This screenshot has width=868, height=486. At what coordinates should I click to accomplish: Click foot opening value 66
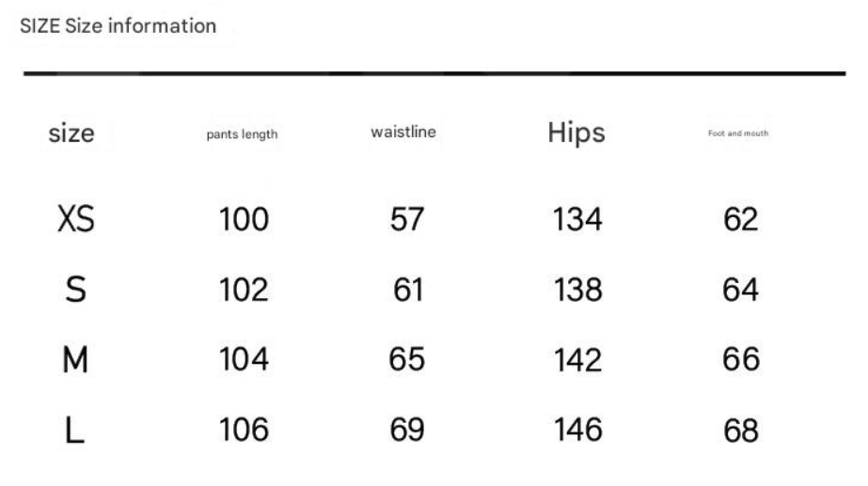[741, 360]
